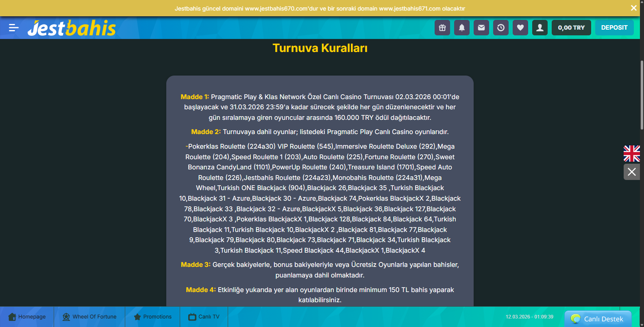Dismiss the yellow domain announcement banner

[633, 8]
